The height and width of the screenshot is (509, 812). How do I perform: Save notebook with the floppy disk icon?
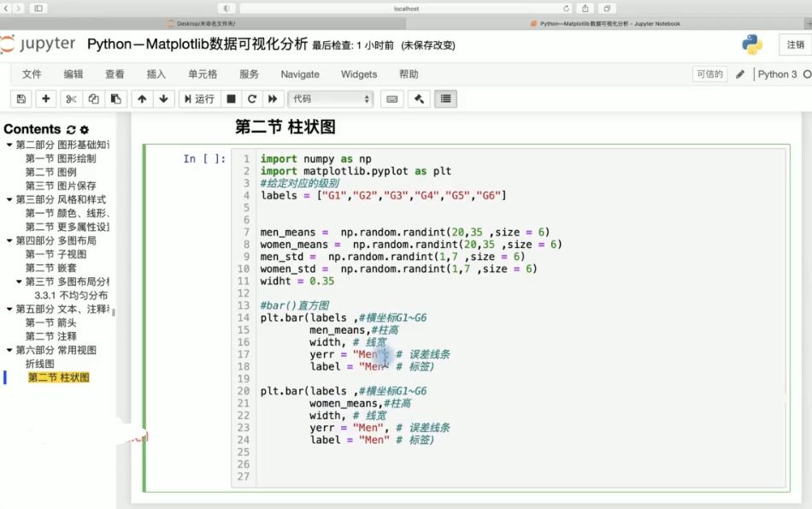coord(21,99)
